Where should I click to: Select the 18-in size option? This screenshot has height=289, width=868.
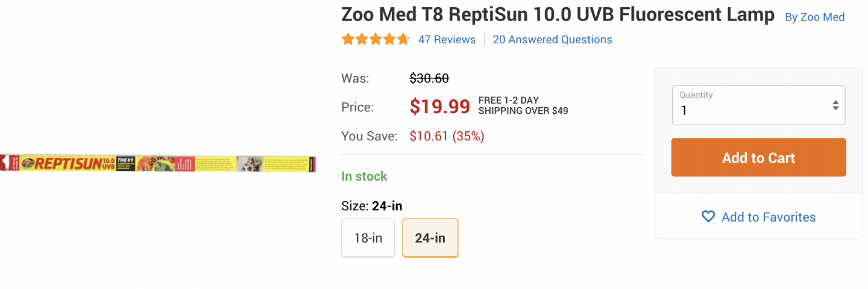coord(368,238)
